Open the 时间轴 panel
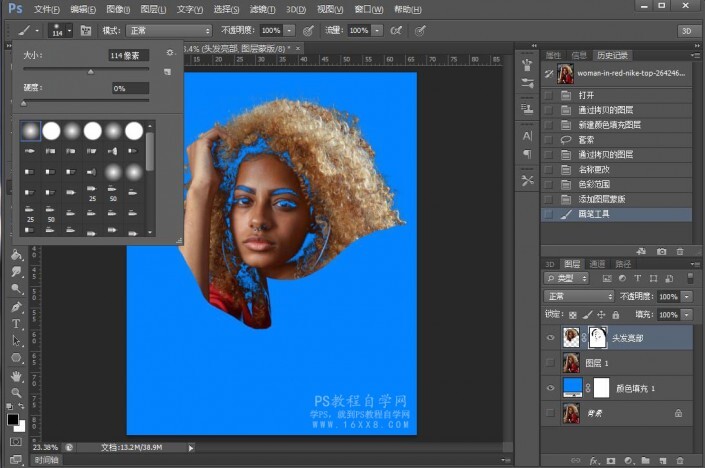Image resolution: width=705 pixels, height=468 pixels. 47,460
